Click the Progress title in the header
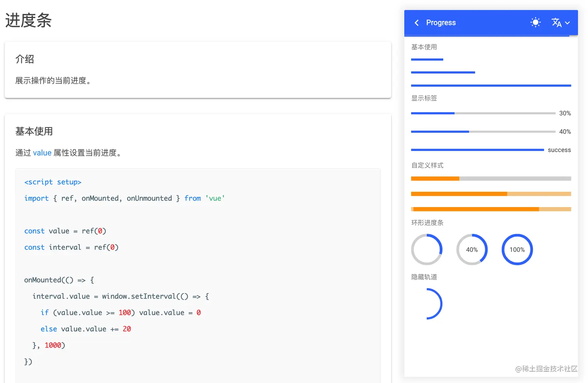 point(441,23)
